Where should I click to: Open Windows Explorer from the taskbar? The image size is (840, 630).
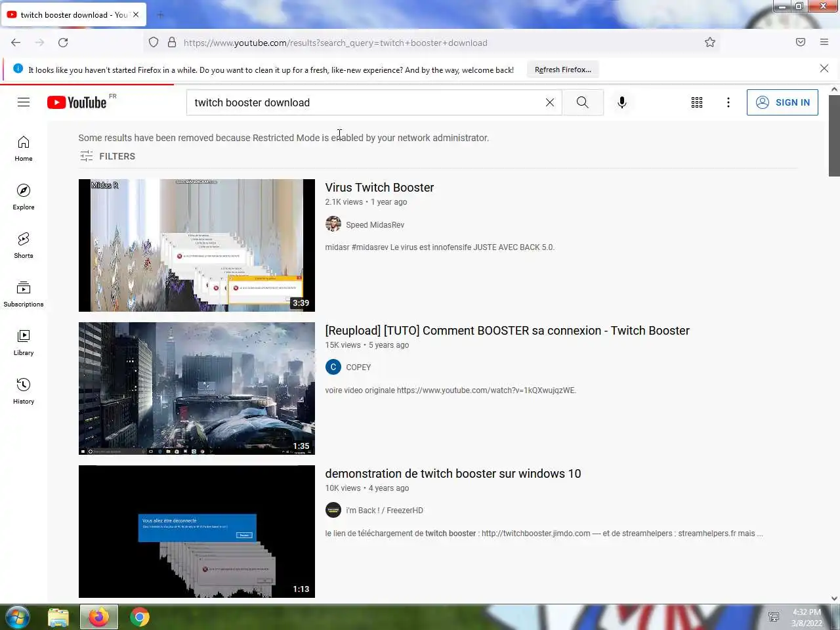[58, 617]
